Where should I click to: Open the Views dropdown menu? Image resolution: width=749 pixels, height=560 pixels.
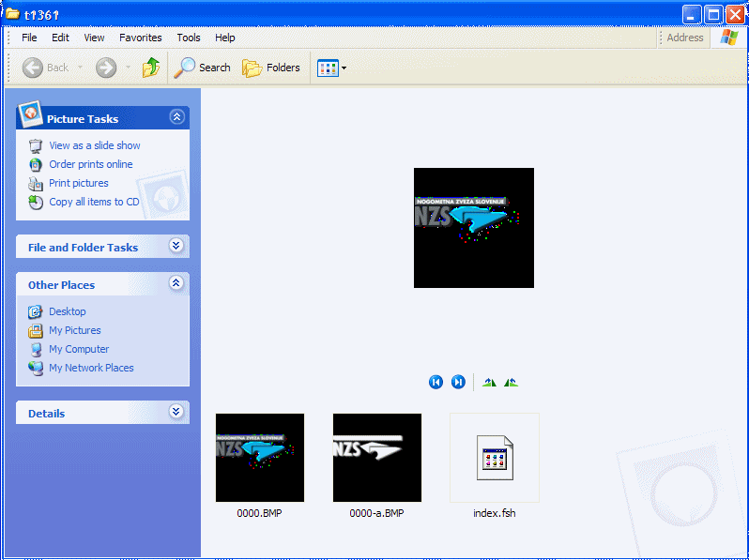332,68
